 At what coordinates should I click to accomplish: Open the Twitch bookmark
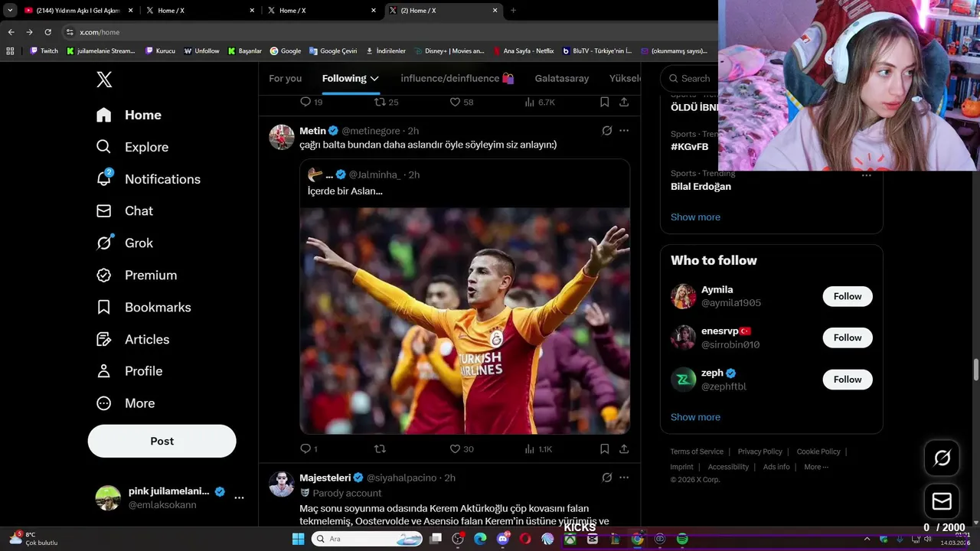pos(44,51)
